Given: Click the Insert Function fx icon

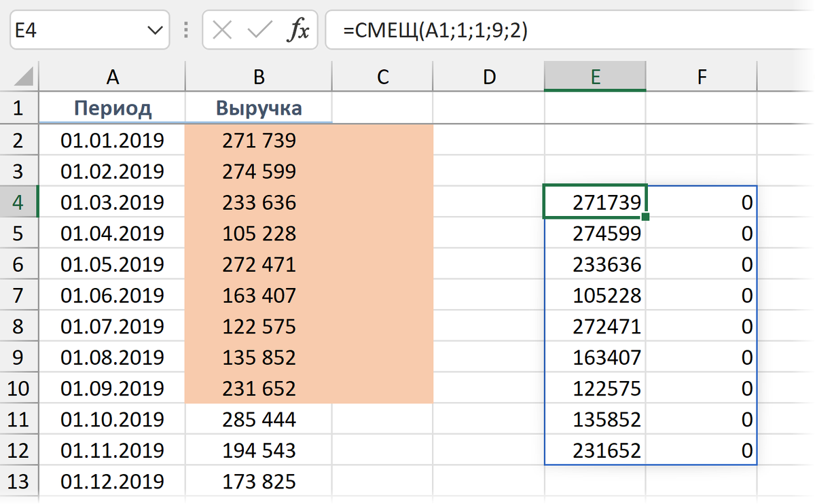Looking at the screenshot, I should coord(297,31).
